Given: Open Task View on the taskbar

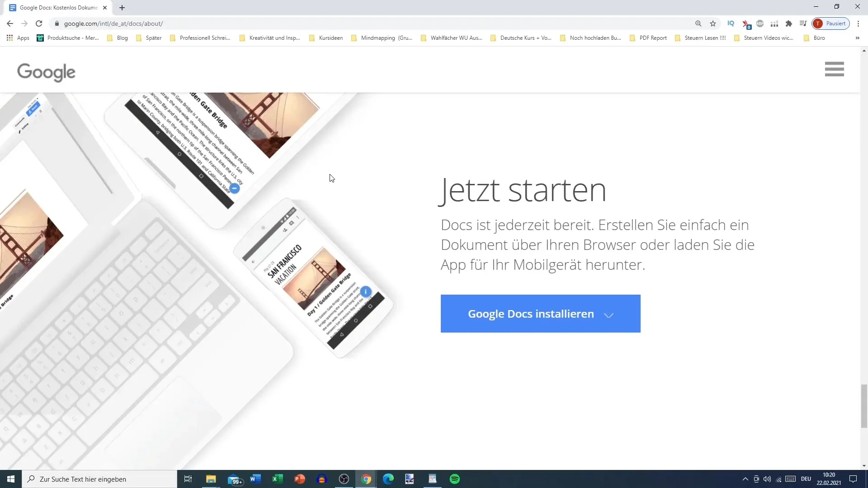Looking at the screenshot, I should pyautogui.click(x=188, y=479).
